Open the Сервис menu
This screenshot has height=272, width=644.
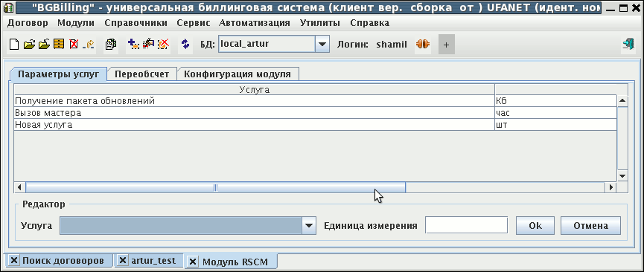(x=194, y=23)
